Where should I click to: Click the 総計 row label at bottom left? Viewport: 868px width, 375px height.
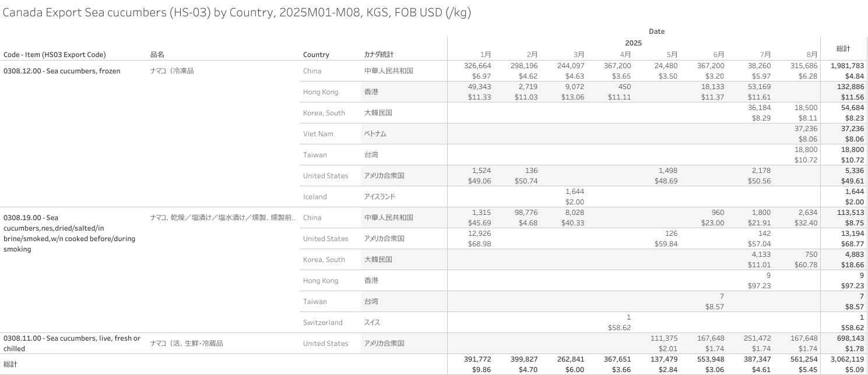coord(12,364)
